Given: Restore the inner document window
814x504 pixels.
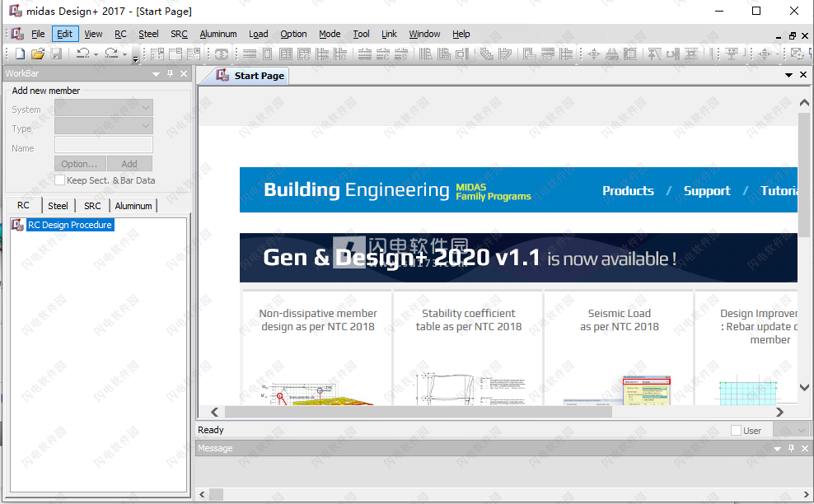Looking at the screenshot, I should click(793, 35).
